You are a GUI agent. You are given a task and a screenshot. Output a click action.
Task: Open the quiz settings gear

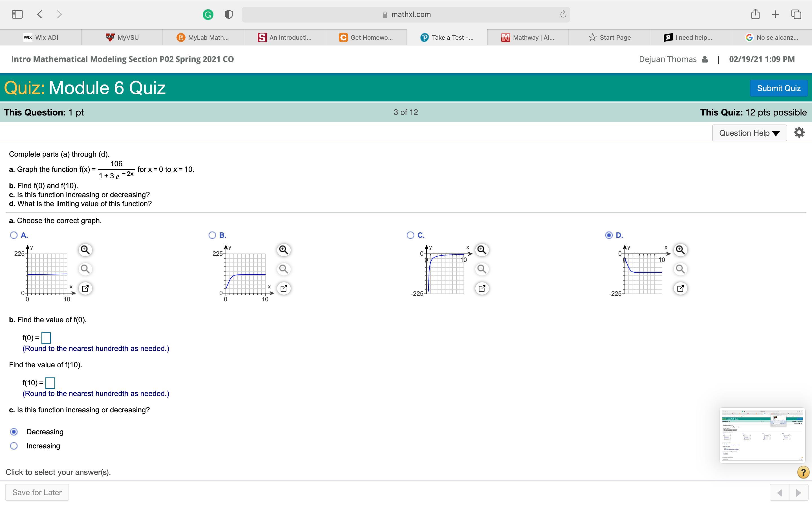point(799,133)
